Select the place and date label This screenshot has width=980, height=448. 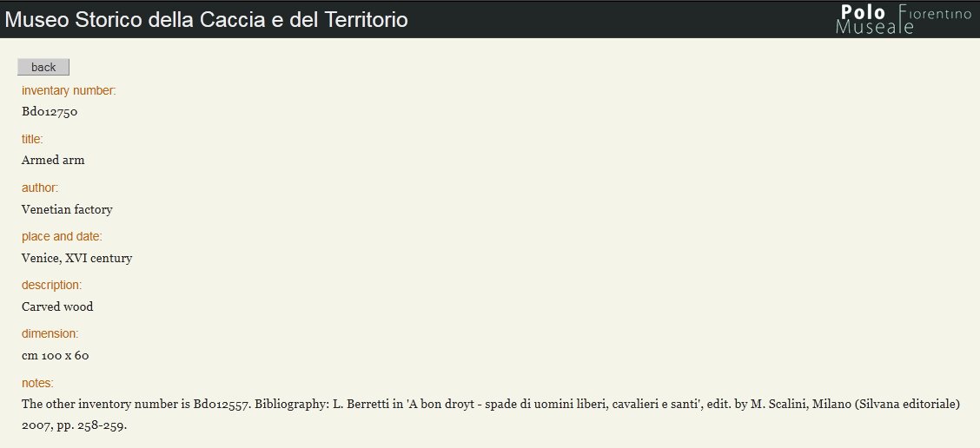(62, 236)
